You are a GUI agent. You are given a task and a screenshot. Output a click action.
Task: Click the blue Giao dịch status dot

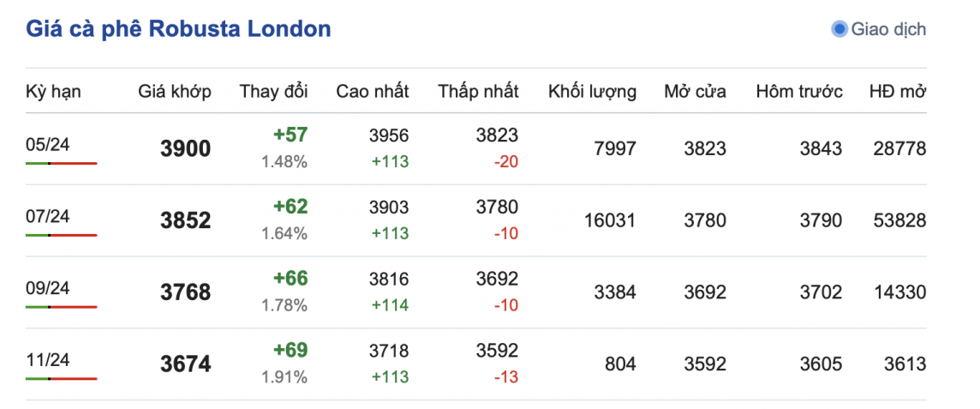[840, 29]
